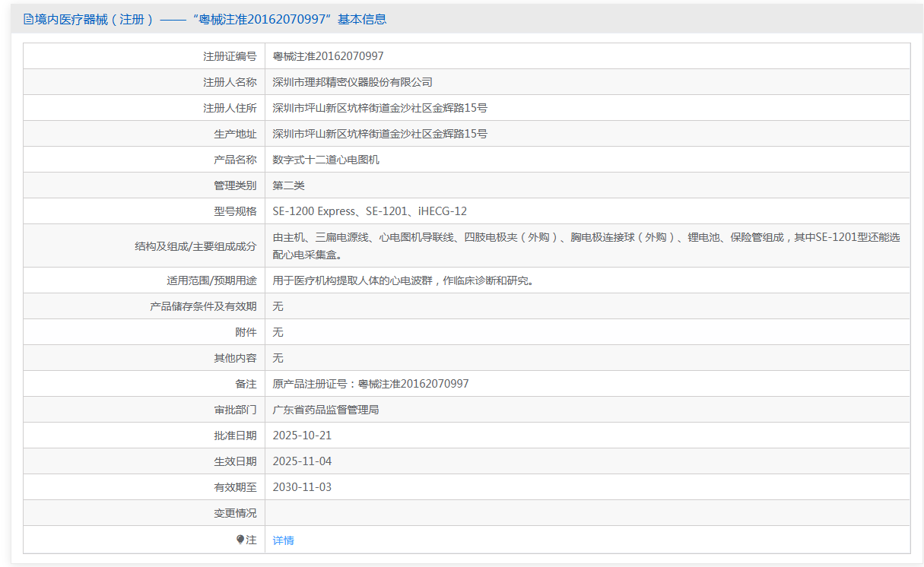Click the 生产地址 address value
The image size is (924, 567).
pos(379,134)
